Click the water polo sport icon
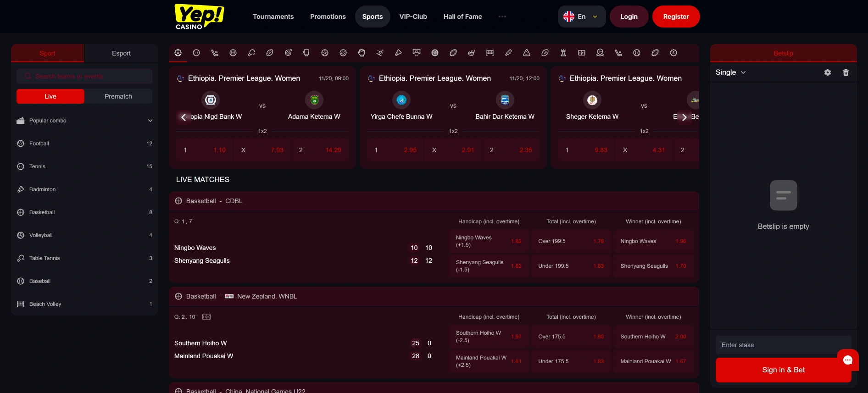Image resolution: width=868 pixels, height=393 pixels. (x=600, y=53)
